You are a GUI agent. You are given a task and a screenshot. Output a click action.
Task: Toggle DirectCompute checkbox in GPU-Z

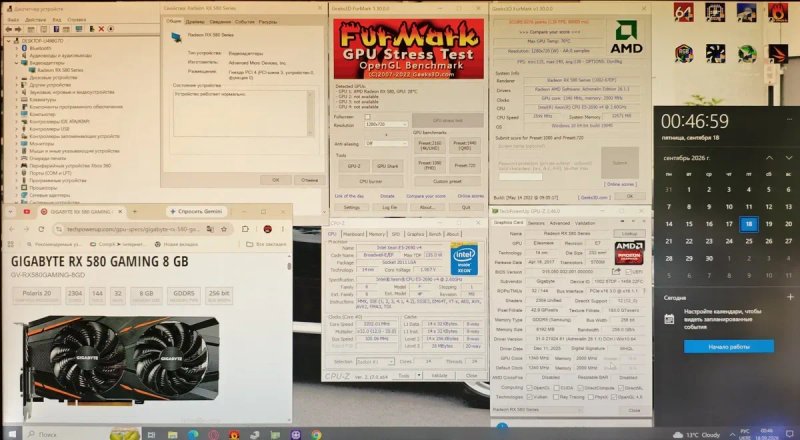(x=581, y=388)
